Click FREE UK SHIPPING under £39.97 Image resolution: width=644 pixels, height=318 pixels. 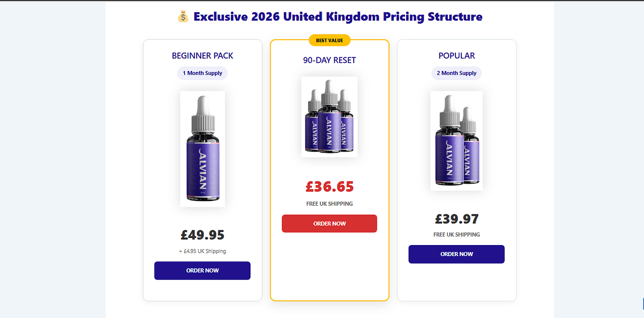point(457,234)
